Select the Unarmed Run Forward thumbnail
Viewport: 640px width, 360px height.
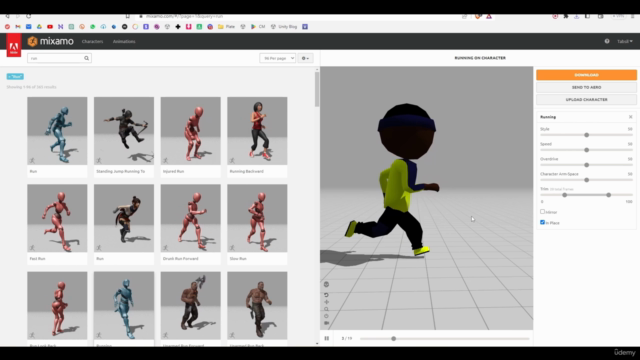tap(191, 306)
